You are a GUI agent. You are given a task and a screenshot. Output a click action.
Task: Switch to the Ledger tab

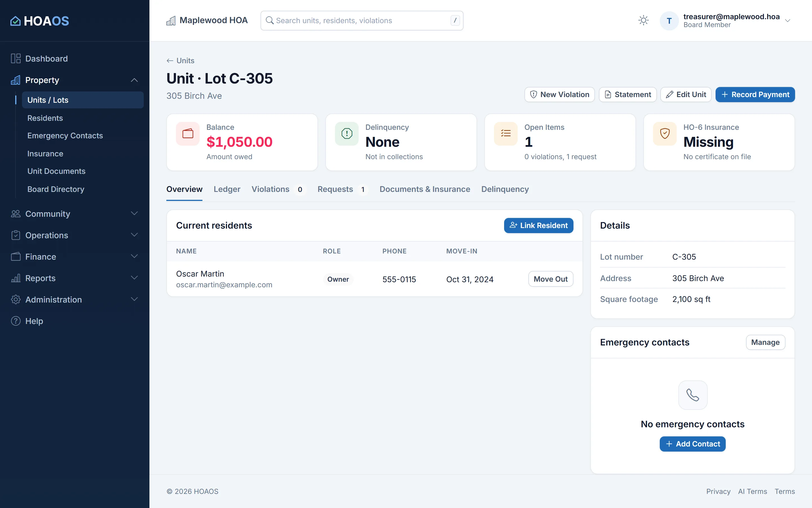[227, 189]
